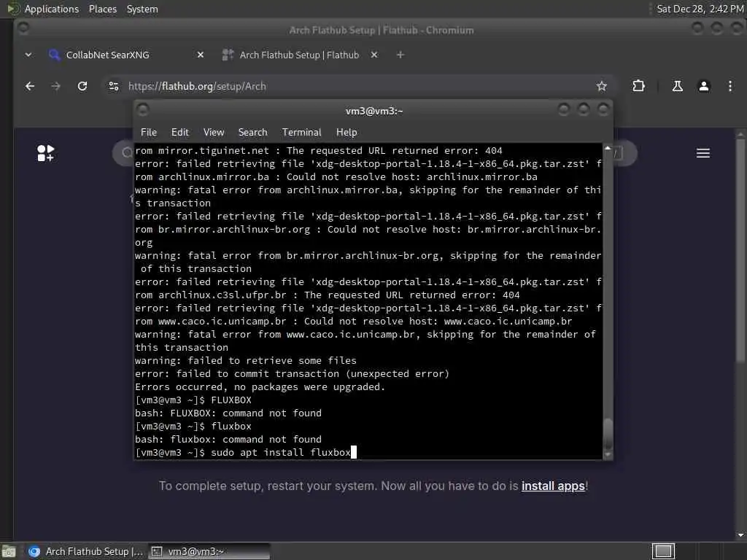Activate vm3@vm3 terminal taskbar button
747x560 pixels.
(209, 551)
